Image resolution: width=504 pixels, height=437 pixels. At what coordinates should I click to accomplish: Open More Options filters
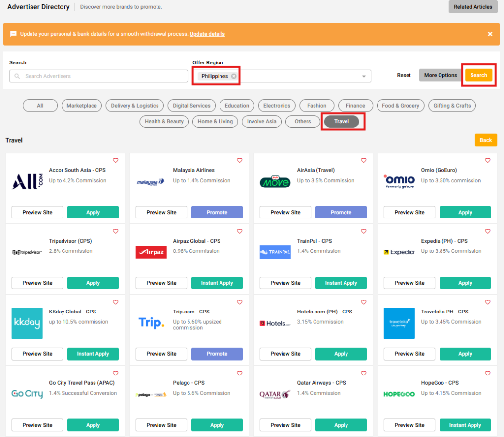point(441,75)
